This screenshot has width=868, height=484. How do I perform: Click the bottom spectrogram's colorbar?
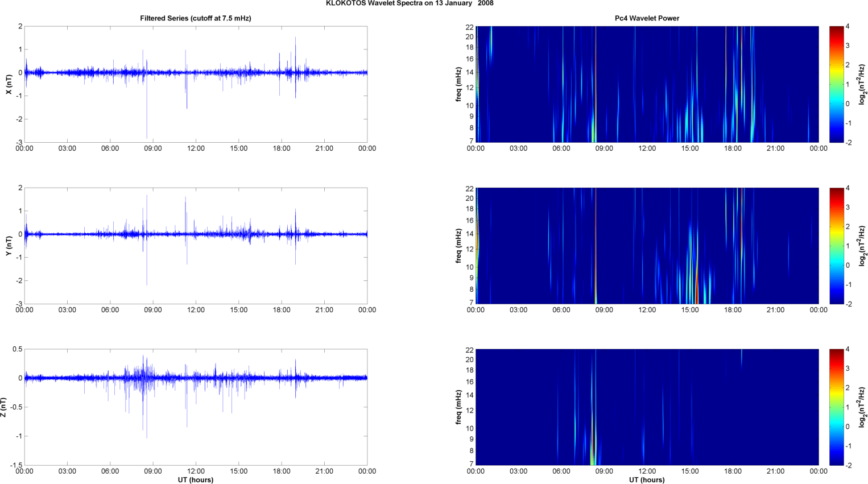836,407
